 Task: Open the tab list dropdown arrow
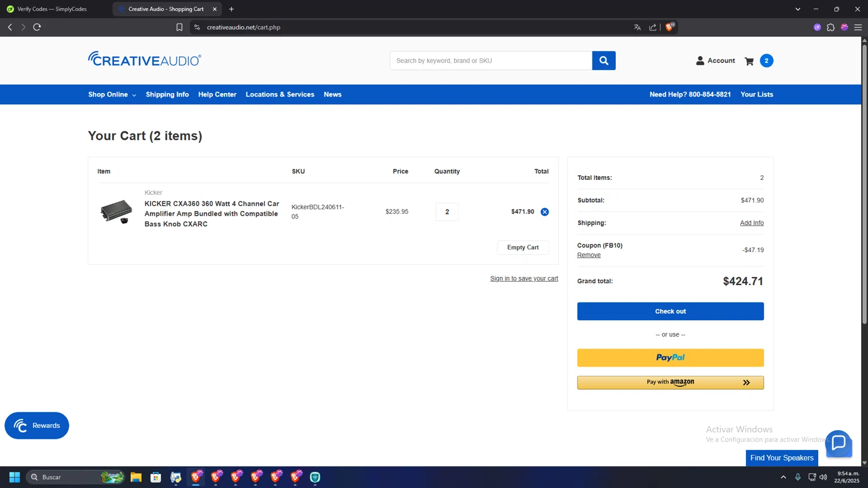point(797,9)
